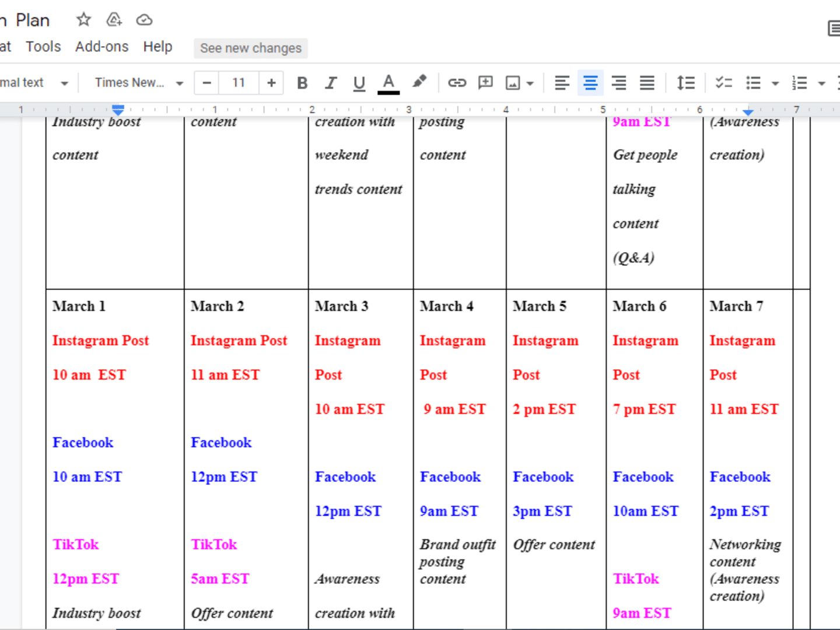The image size is (840, 630).
Task: Click Offer content under March 5
Action: (x=554, y=545)
